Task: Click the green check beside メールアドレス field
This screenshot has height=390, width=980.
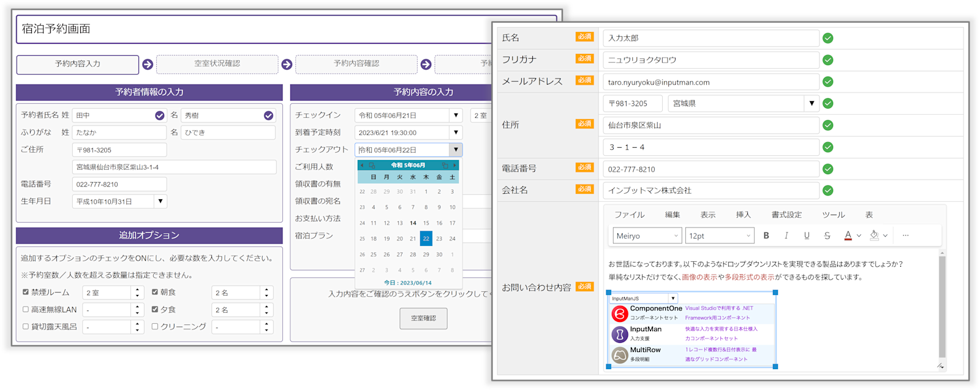Action: pyautogui.click(x=828, y=82)
